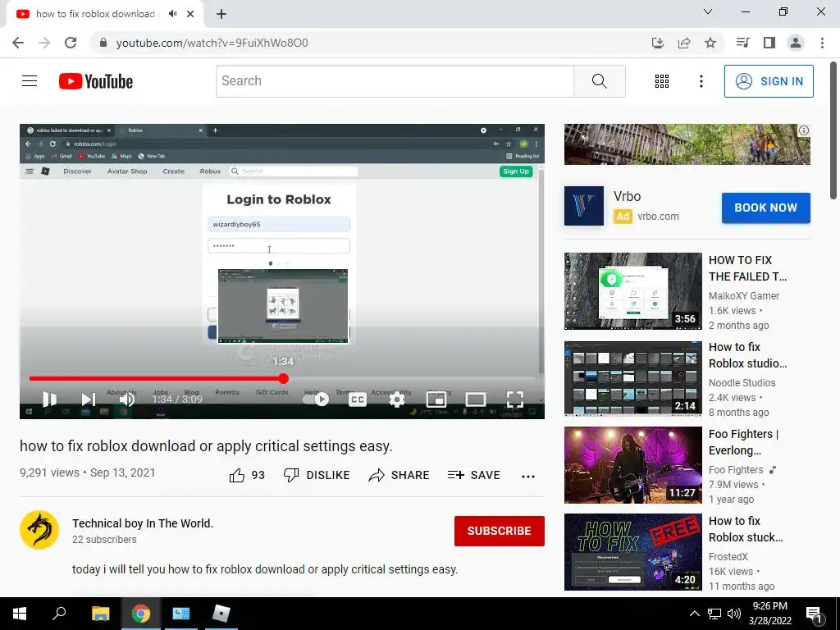The image size is (840, 630).
Task: Open the YouTube guide hamburger menu
Action: (x=30, y=81)
